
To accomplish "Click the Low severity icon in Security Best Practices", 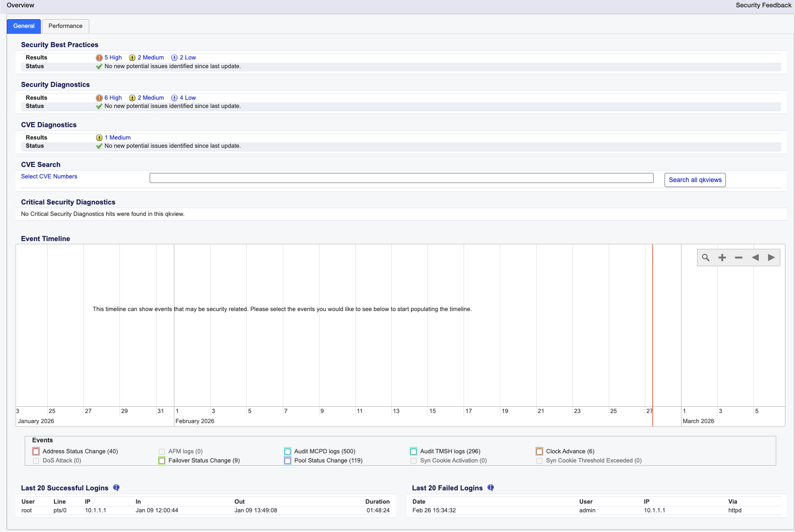I will (x=174, y=58).
